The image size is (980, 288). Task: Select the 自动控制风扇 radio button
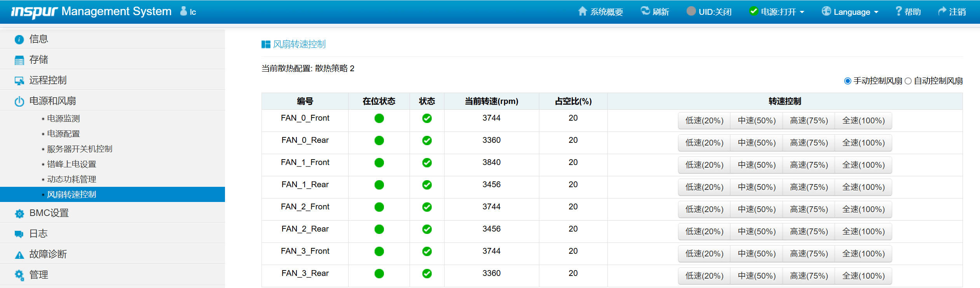click(x=908, y=81)
